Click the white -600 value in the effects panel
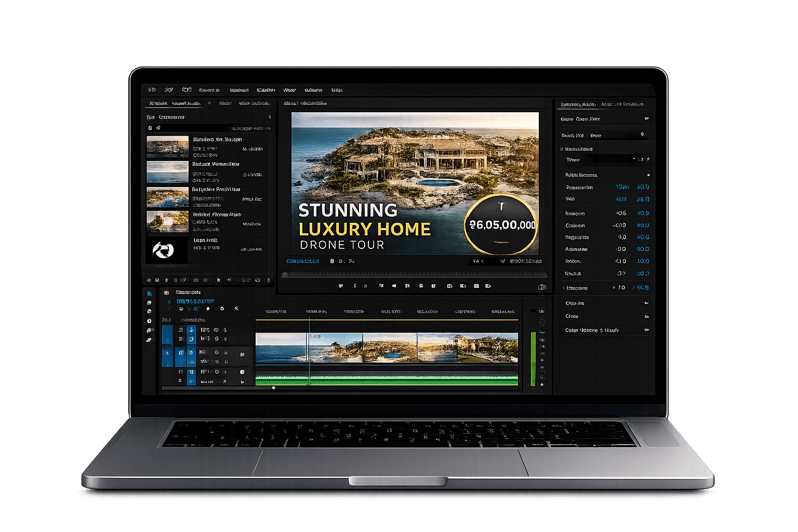Viewport: 798px width, 532px height. pos(619,225)
